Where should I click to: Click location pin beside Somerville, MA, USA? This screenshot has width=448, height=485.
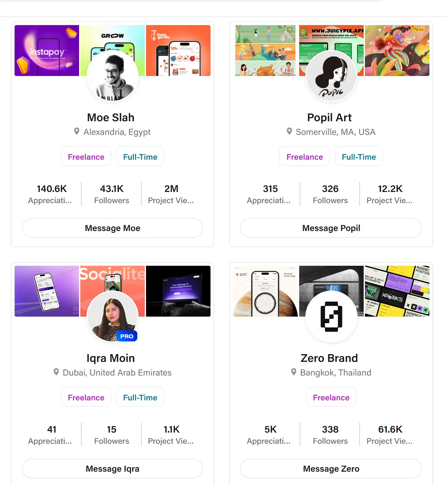(x=289, y=131)
